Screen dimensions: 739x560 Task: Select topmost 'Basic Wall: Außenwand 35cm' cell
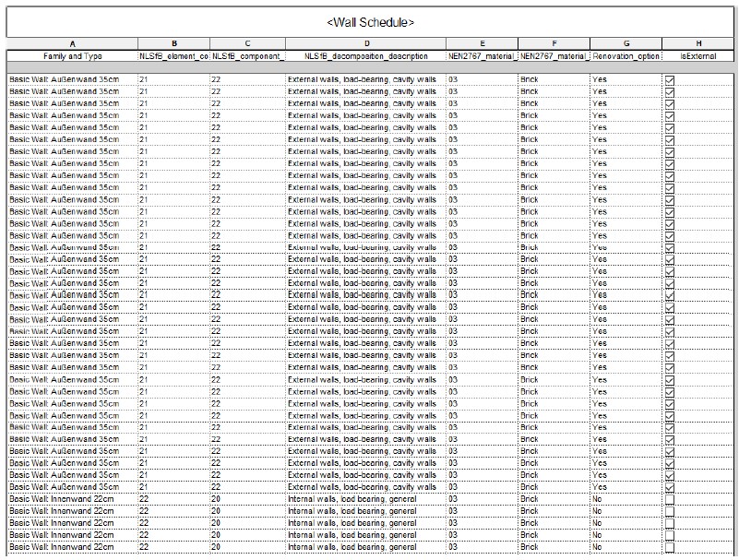(72, 79)
